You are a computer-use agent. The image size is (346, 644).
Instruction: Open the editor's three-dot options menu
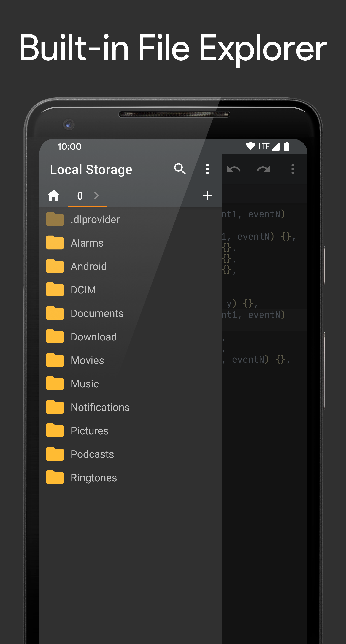click(x=292, y=169)
